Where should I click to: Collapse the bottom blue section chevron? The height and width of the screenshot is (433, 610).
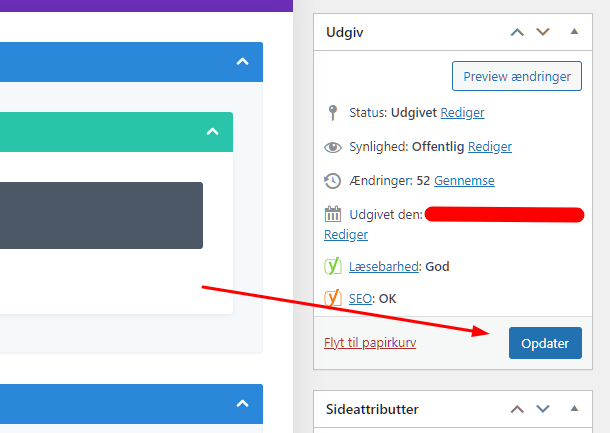[242, 404]
